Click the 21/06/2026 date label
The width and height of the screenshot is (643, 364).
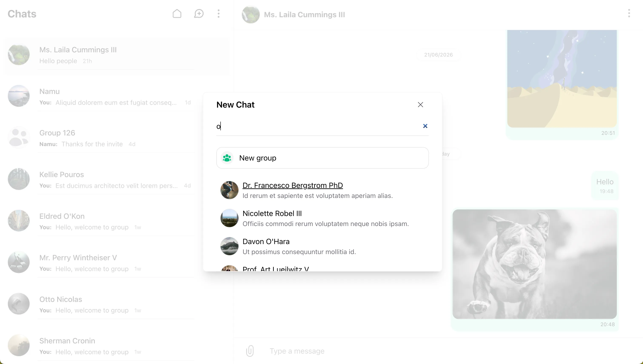tap(438, 55)
